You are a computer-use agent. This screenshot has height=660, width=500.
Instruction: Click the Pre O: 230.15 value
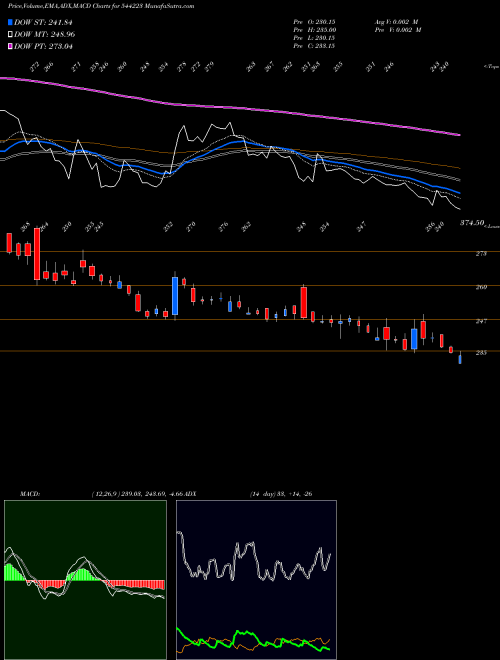click(314, 21)
